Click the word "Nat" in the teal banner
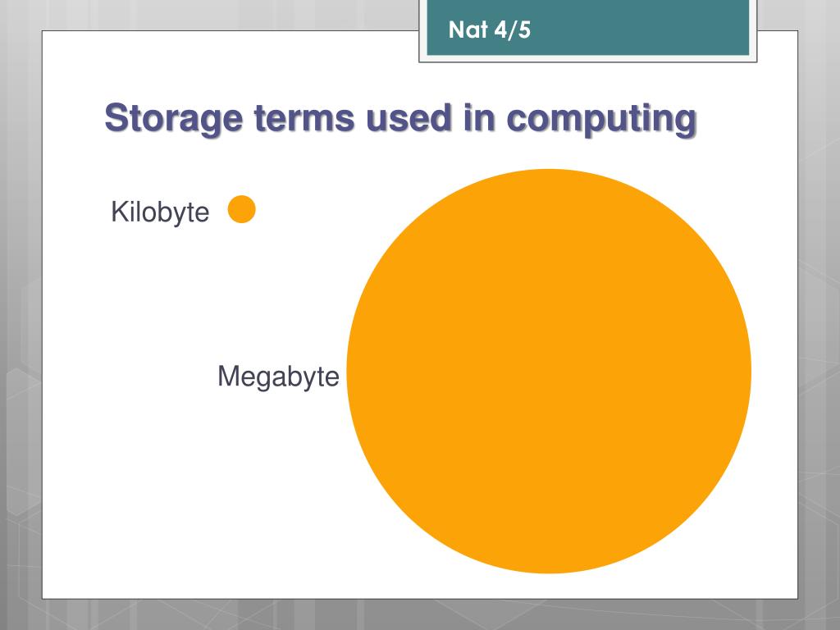 point(468,30)
